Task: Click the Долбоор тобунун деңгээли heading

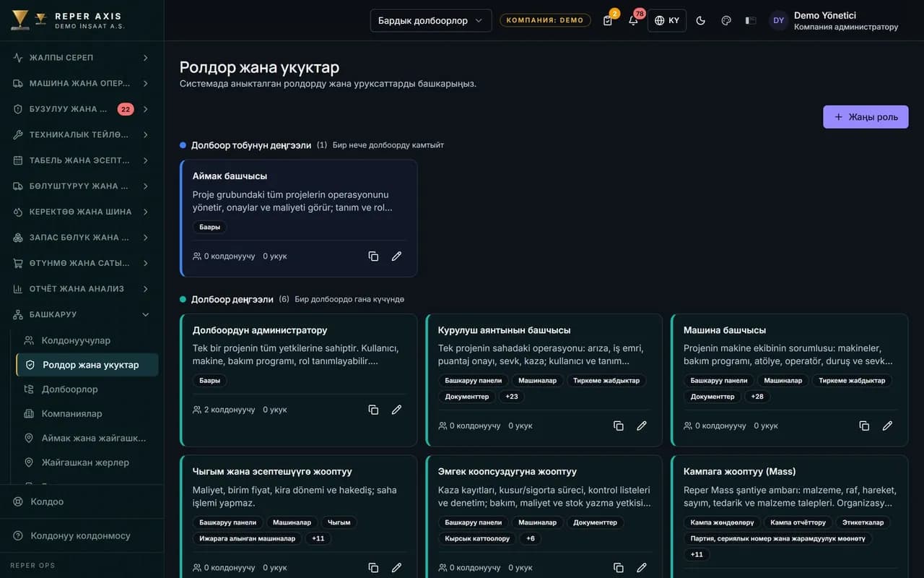Action: point(250,145)
